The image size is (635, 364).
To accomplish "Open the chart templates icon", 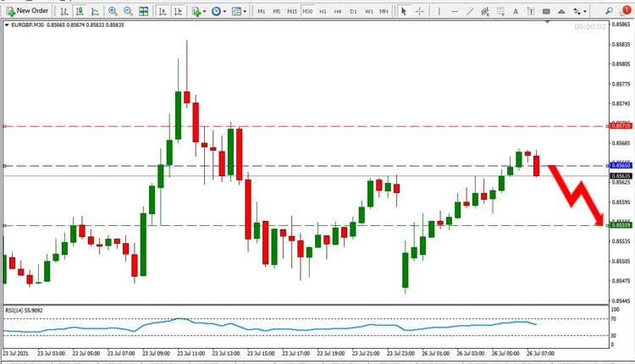I will coord(236,11).
